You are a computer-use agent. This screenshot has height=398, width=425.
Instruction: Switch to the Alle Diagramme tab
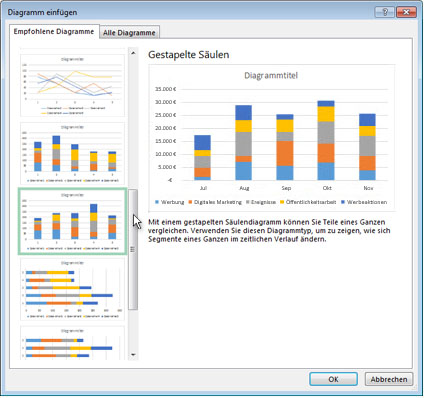[x=129, y=33]
